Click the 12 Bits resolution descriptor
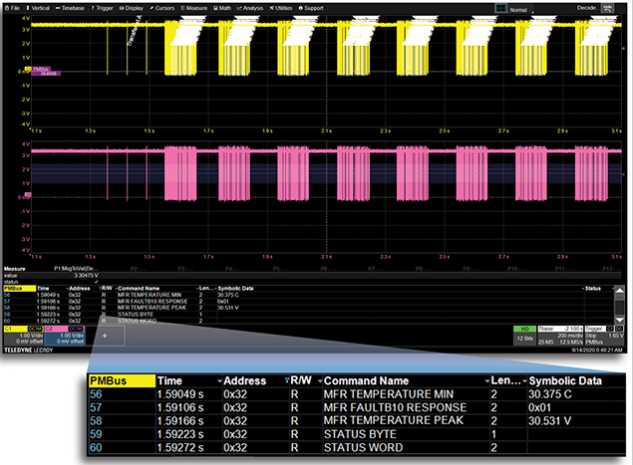The width and height of the screenshot is (633, 465). [x=524, y=338]
